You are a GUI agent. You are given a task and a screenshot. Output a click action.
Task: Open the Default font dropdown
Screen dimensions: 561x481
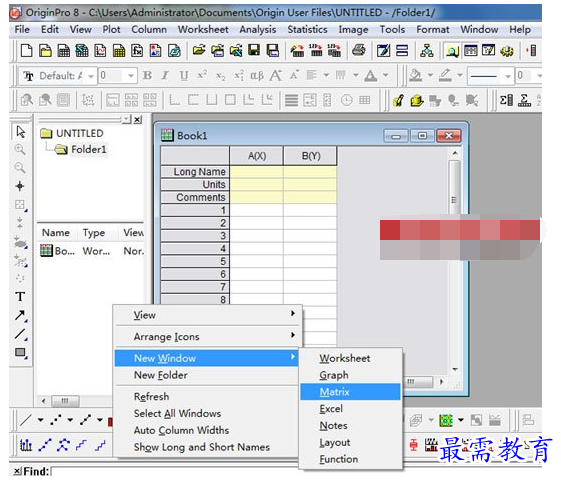coord(91,76)
